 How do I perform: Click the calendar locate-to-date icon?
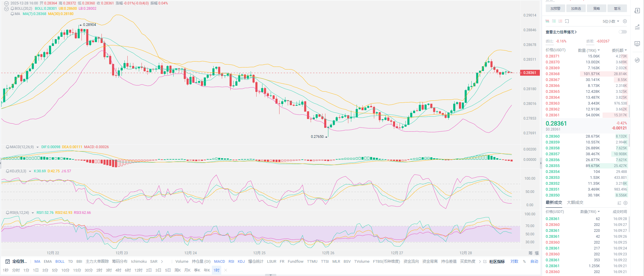click(x=8, y=262)
